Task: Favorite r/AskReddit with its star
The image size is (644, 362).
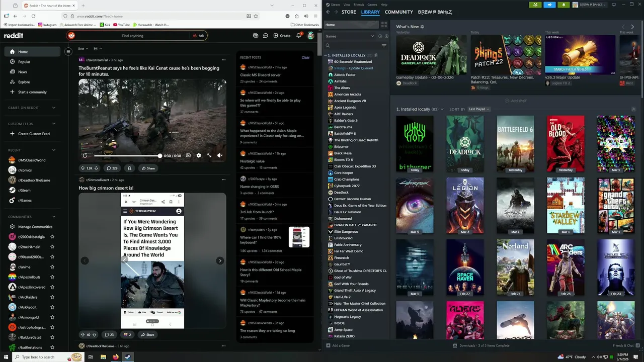Action: point(52,307)
